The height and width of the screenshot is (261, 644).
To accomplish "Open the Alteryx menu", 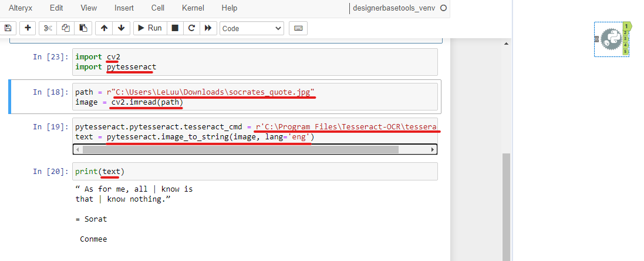I will coord(21,8).
